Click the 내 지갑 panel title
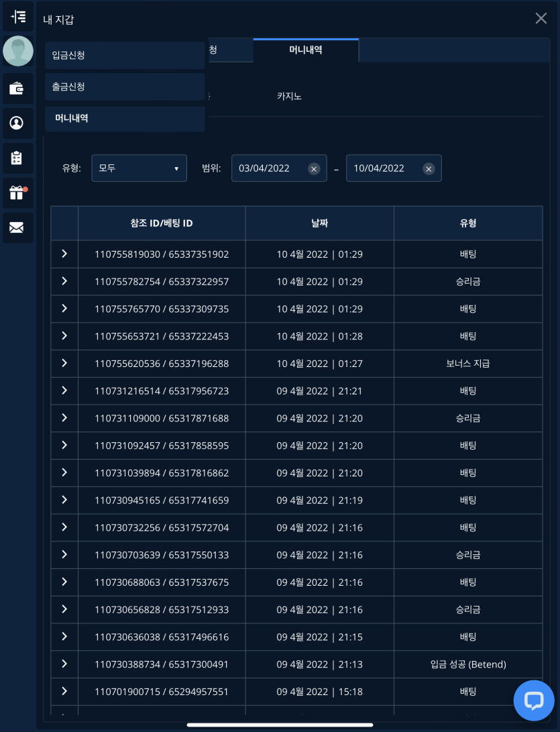Image resolution: width=560 pixels, height=732 pixels. click(x=58, y=19)
